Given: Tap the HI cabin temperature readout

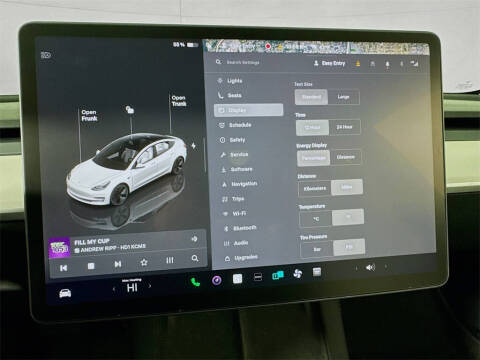Looking at the screenshot, I should tap(132, 287).
